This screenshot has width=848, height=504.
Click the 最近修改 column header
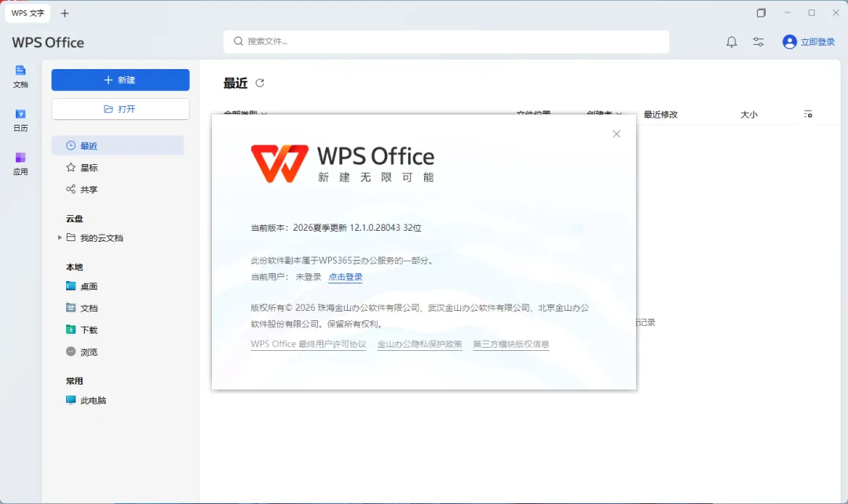660,114
